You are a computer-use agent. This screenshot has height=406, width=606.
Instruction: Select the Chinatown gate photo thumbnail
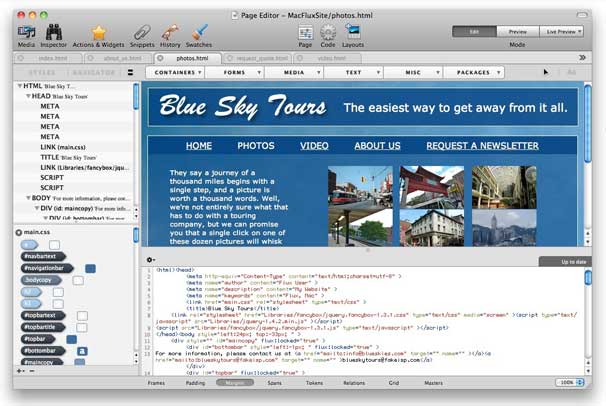point(432,187)
